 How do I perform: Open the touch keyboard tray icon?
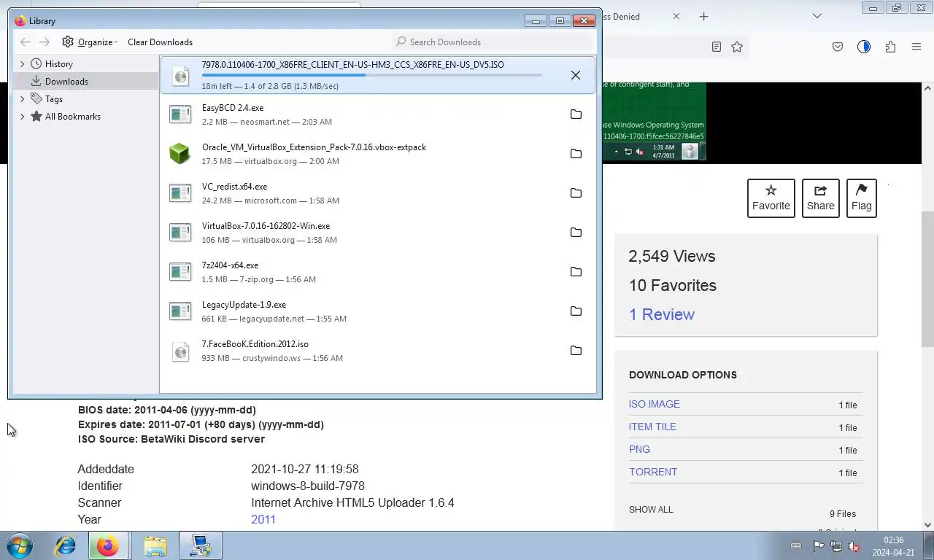[796, 546]
